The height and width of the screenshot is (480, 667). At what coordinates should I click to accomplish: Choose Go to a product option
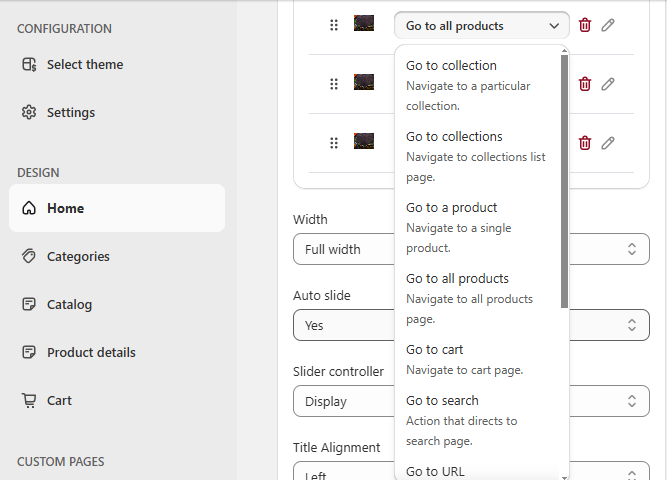click(x=478, y=227)
